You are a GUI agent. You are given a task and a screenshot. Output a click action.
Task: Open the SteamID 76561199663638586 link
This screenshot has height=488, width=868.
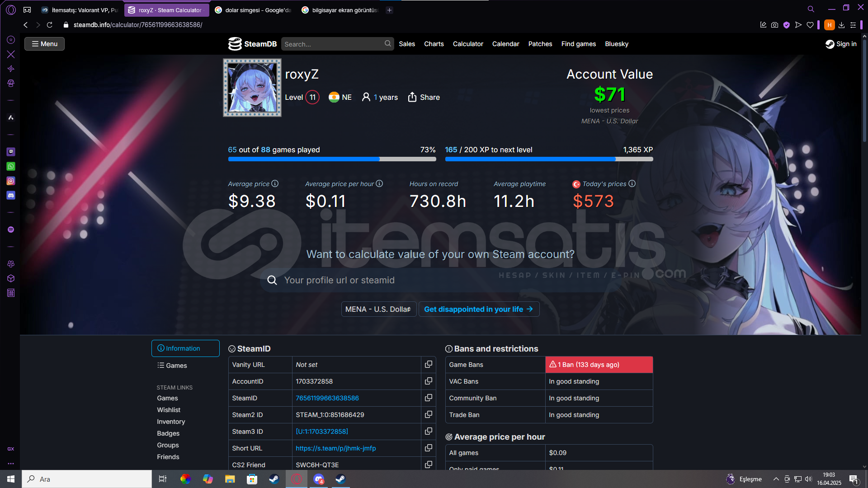(x=327, y=398)
